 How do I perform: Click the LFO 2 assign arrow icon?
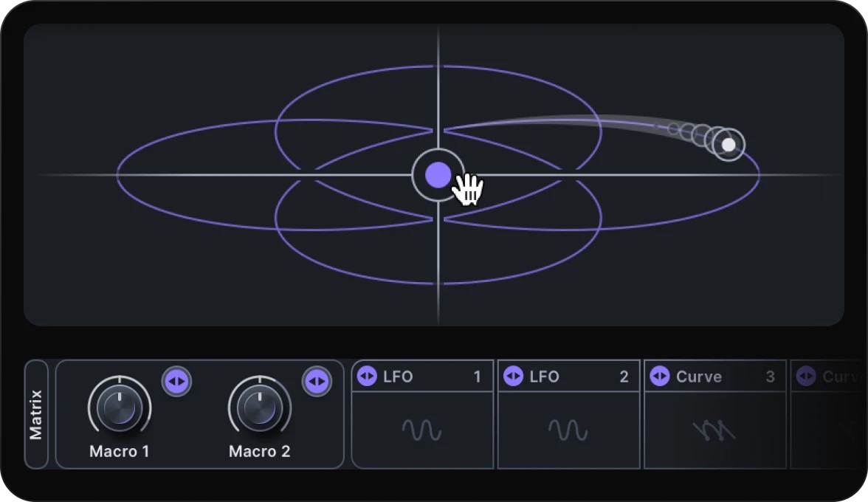[x=513, y=376]
